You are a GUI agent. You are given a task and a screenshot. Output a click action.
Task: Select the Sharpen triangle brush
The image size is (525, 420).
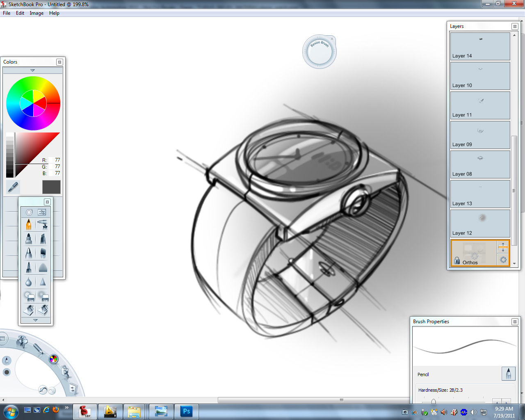(x=42, y=281)
